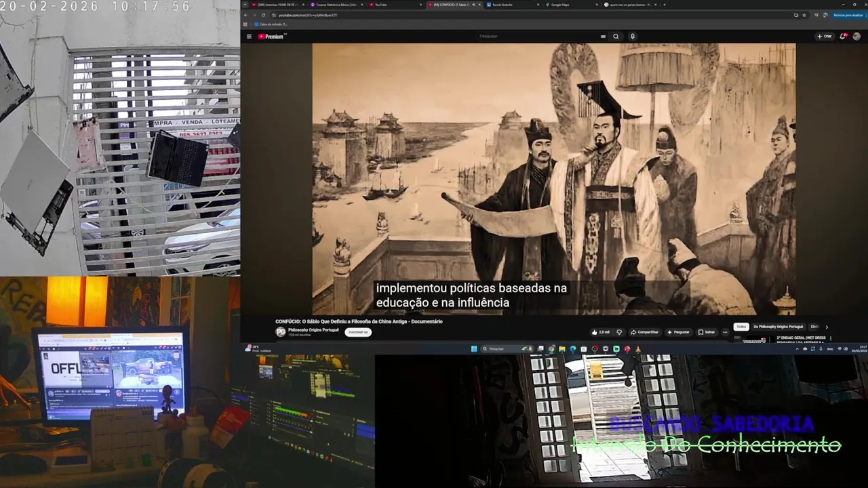Reload the page with the browser refresh icon

click(x=263, y=15)
